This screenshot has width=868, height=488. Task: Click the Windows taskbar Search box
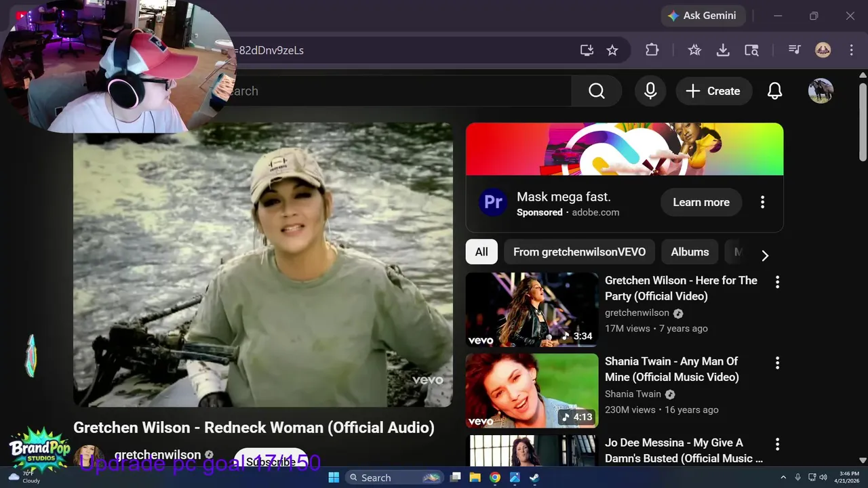(x=395, y=478)
